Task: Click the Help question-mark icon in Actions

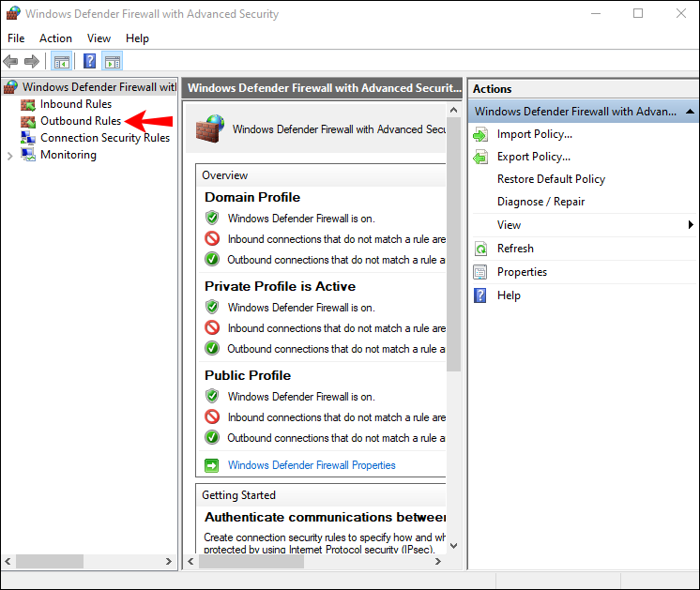Action: click(480, 295)
